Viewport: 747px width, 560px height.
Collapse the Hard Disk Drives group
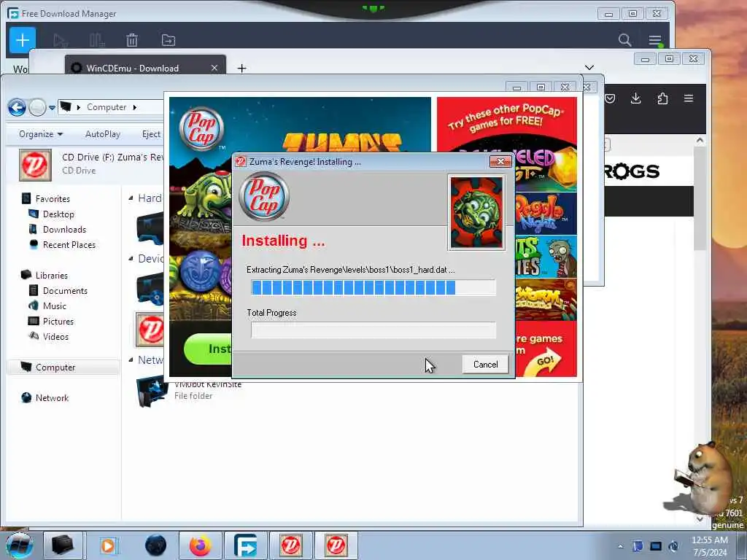[x=131, y=198]
